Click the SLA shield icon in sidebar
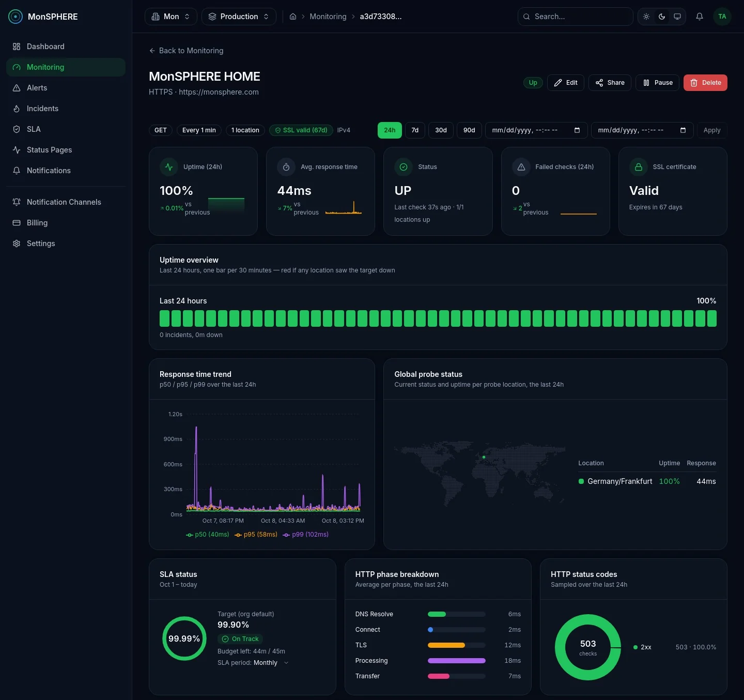The height and width of the screenshot is (700, 744). coord(17,129)
